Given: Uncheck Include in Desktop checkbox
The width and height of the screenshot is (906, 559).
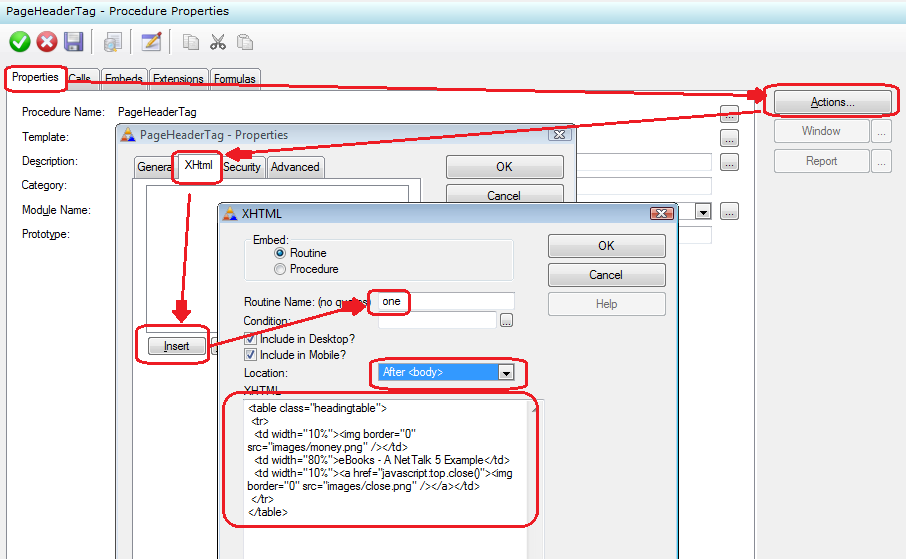Looking at the screenshot, I should coord(251,339).
